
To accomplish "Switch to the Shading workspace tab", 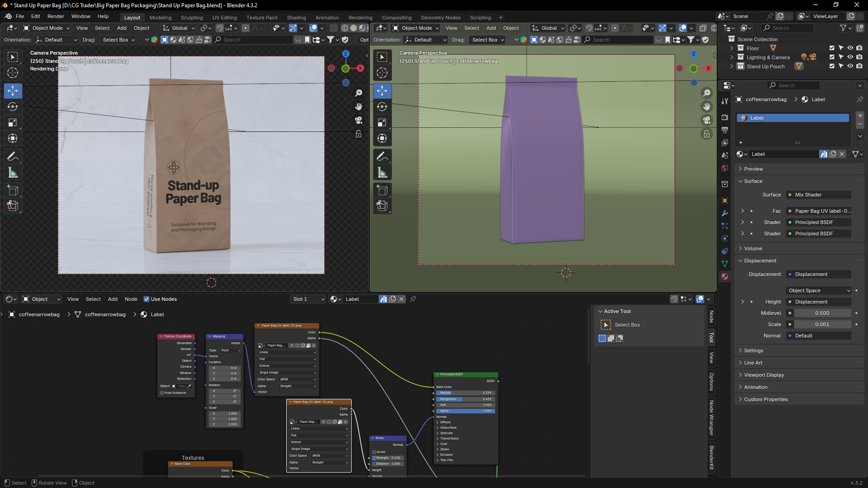I will point(296,18).
